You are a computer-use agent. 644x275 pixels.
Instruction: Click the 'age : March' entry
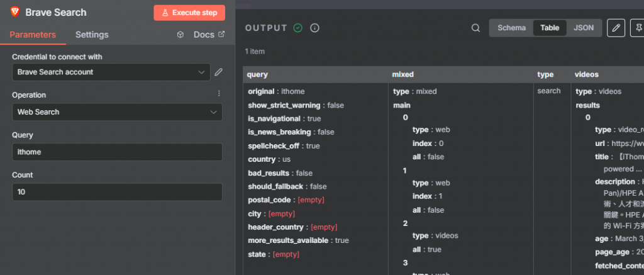[x=619, y=239]
